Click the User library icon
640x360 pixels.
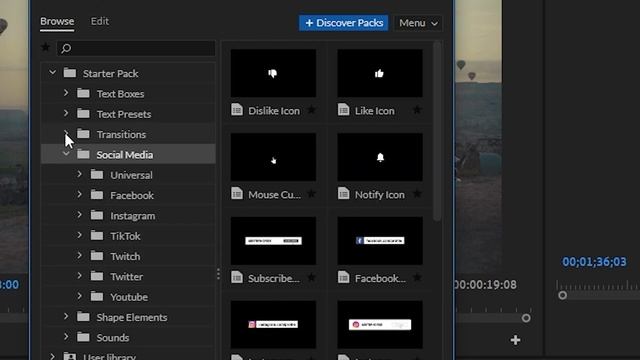[70, 356]
